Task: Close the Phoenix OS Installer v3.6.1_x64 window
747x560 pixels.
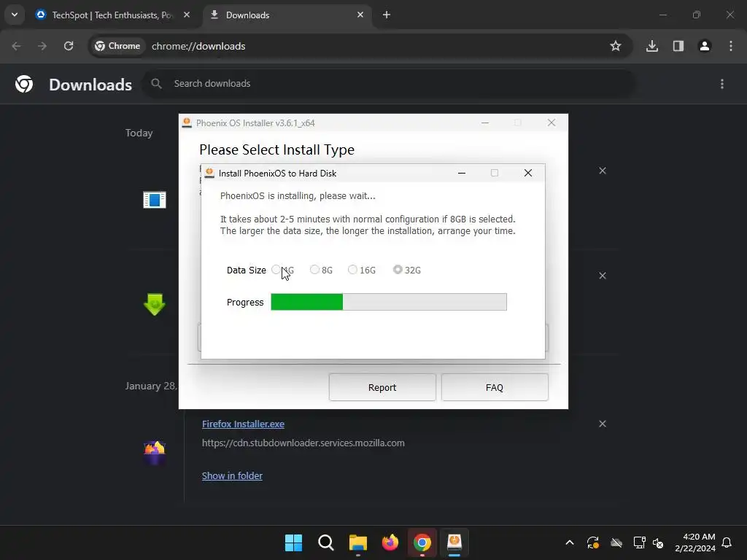Action: pyautogui.click(x=551, y=122)
